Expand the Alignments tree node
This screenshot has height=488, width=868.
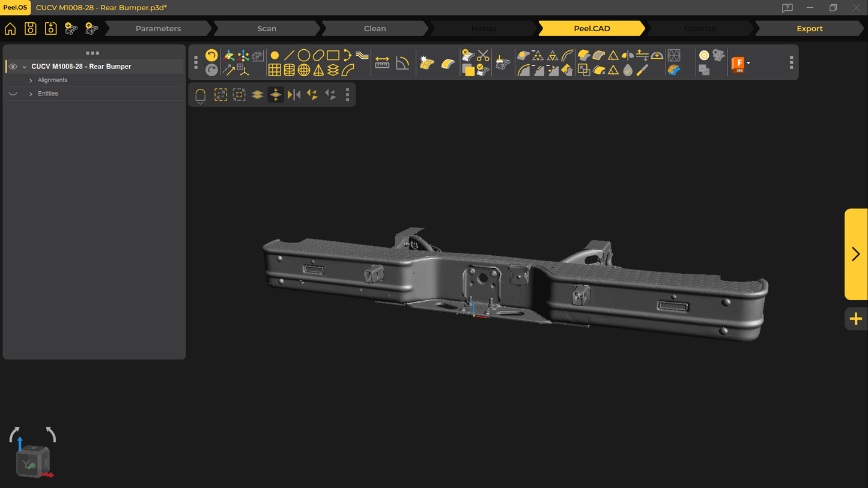31,80
